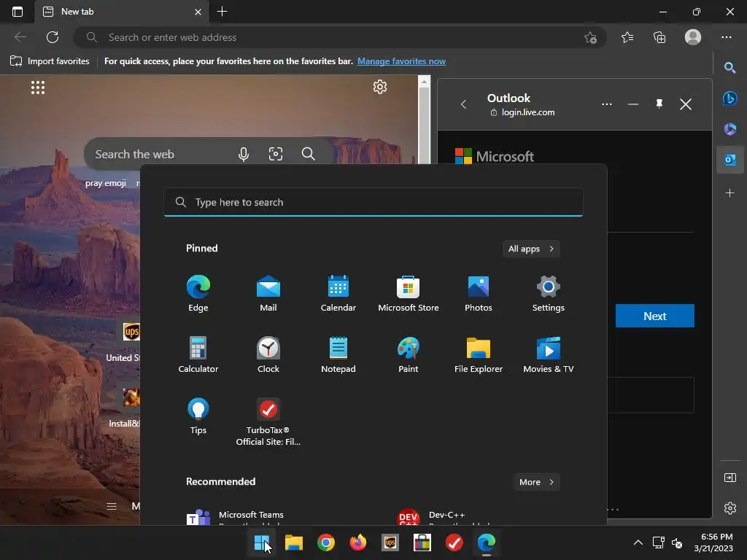The width and height of the screenshot is (747, 560).
Task: Open Settings from the Start menu
Action: click(549, 293)
